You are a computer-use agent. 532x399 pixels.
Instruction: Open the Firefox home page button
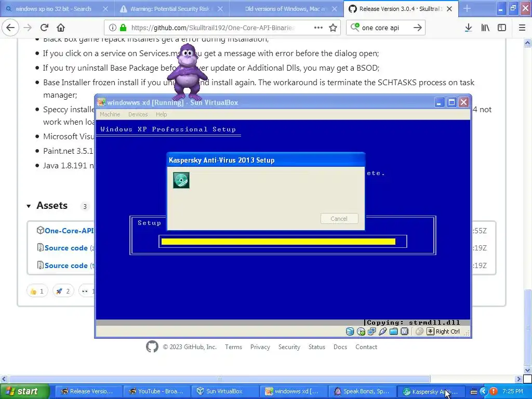pos(60,28)
